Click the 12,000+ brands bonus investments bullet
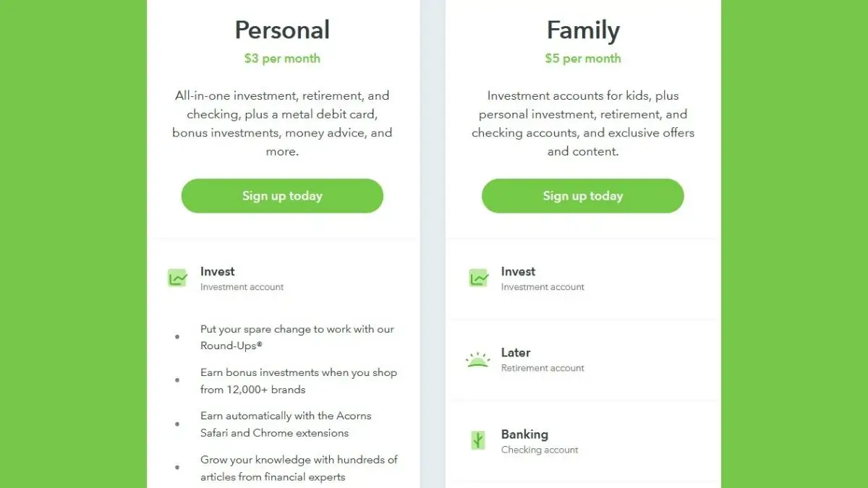868x488 pixels. point(298,381)
